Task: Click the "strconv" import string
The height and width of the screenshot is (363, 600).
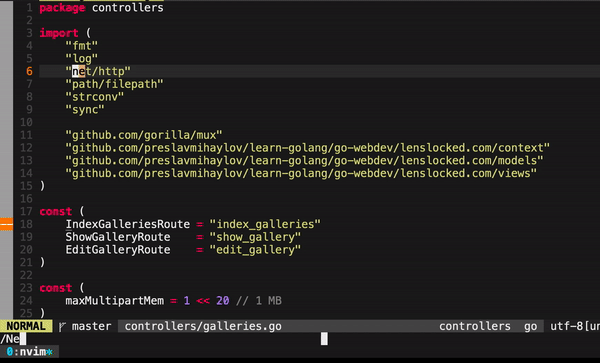Action: tap(95, 97)
